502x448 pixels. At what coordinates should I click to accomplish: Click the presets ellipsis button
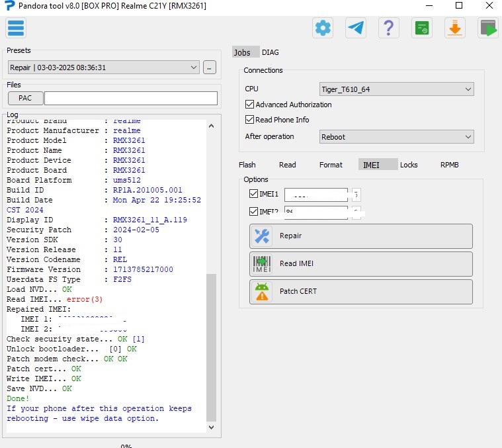[x=210, y=67]
